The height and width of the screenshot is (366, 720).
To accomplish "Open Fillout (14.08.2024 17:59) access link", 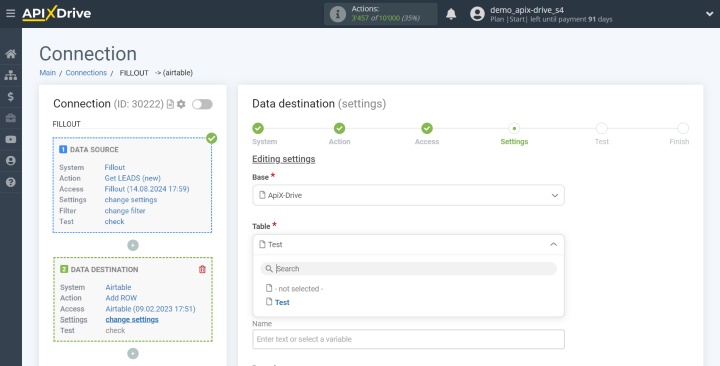I will coord(147,189).
